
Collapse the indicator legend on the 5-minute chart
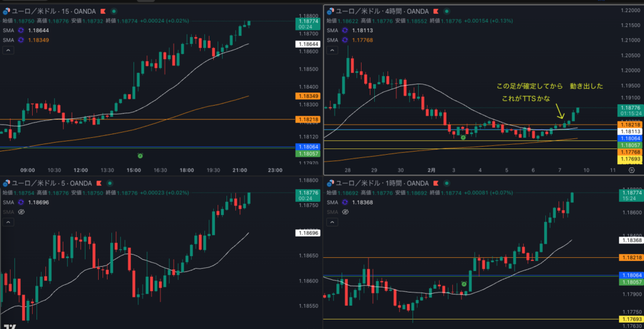click(7, 221)
